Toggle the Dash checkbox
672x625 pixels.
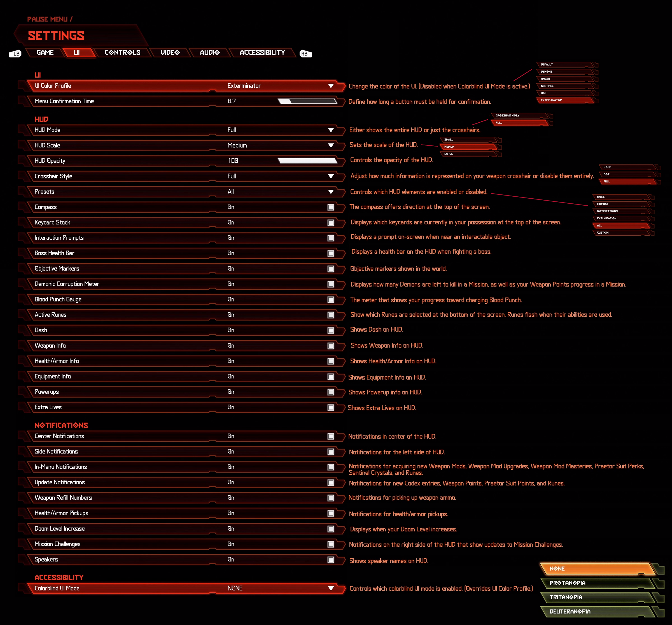[x=331, y=330]
